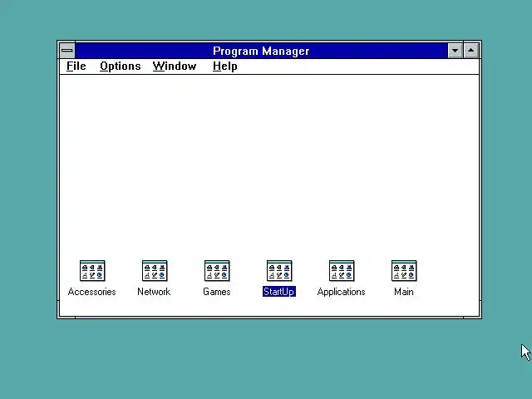Maximize Program Manager with the up-arrow button
532x399 pixels.
tap(471, 51)
